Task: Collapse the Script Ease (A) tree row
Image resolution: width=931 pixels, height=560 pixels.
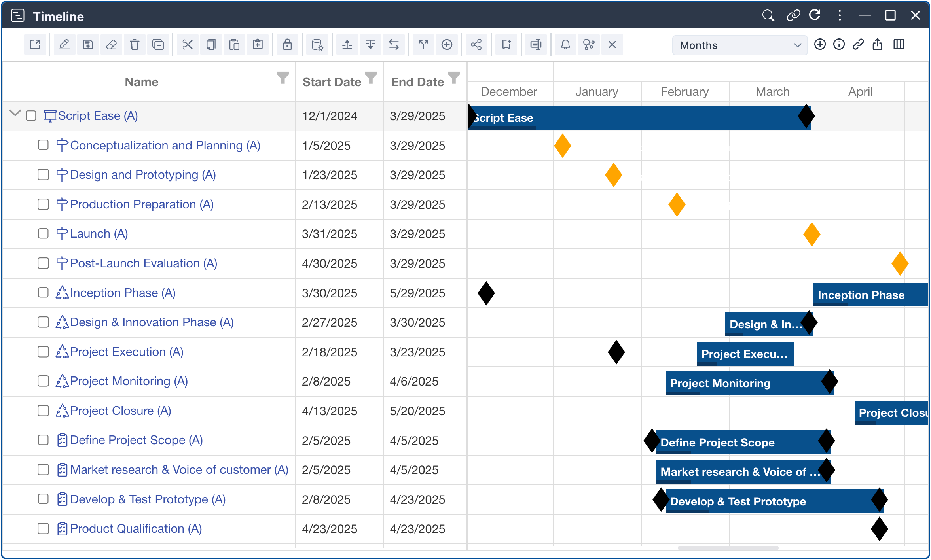Action: point(15,114)
